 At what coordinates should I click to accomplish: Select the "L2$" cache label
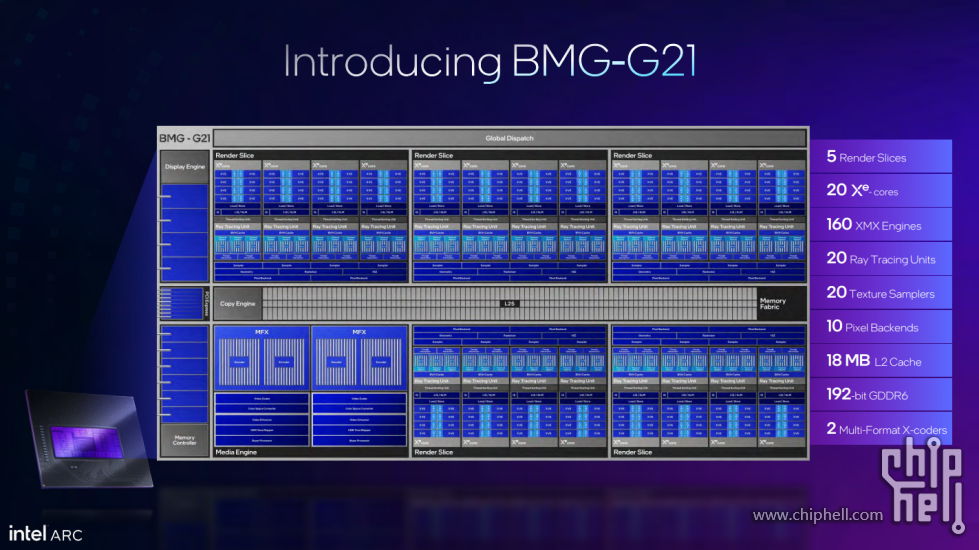(509, 304)
